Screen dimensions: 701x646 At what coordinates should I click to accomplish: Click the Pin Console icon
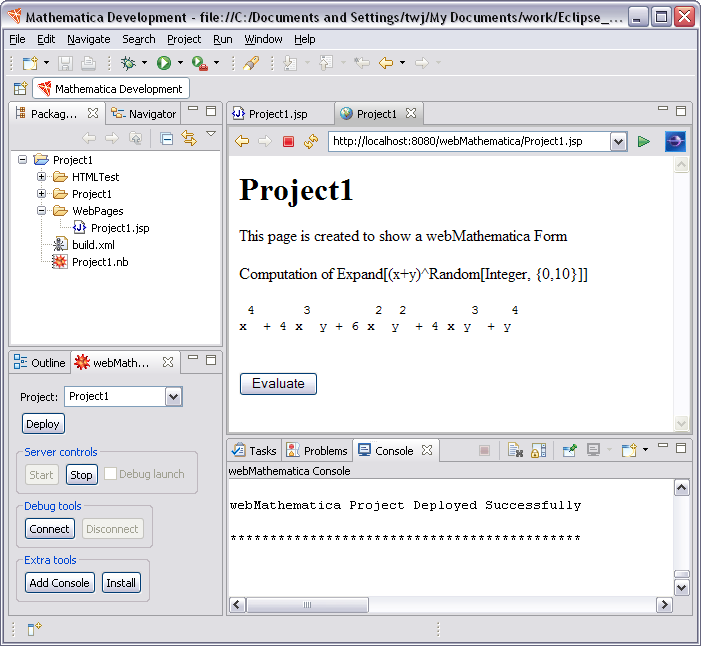pyautogui.click(x=570, y=450)
